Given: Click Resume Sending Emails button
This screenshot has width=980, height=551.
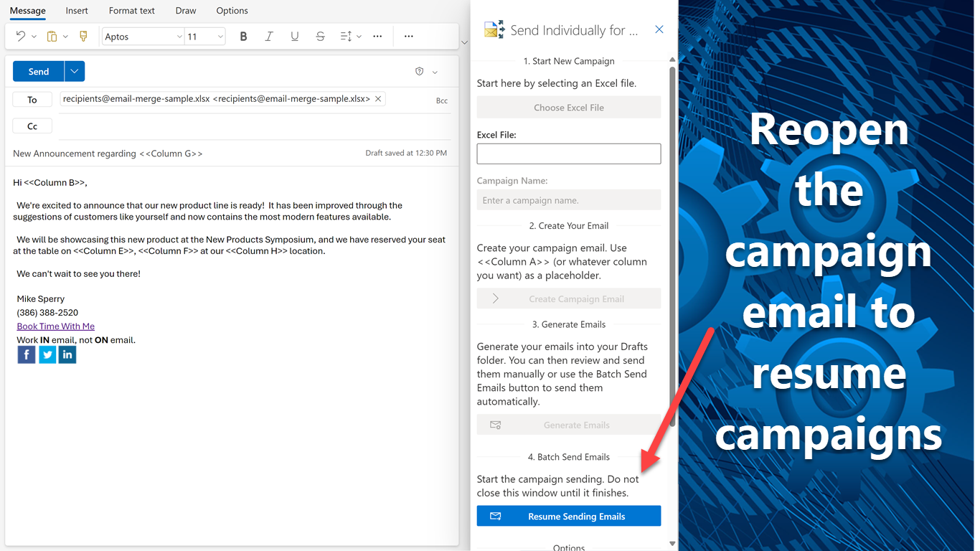Looking at the screenshot, I should (569, 516).
